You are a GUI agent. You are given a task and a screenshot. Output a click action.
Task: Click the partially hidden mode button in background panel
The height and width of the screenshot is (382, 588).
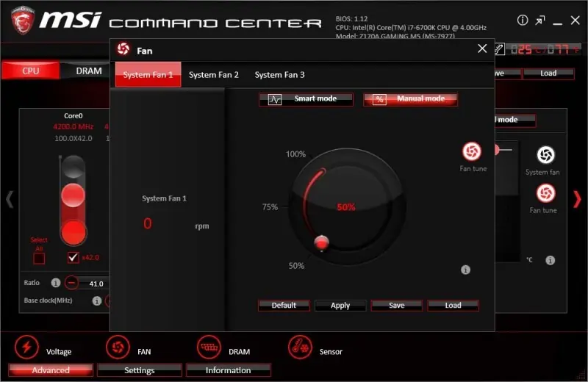pyautogui.click(x=515, y=120)
